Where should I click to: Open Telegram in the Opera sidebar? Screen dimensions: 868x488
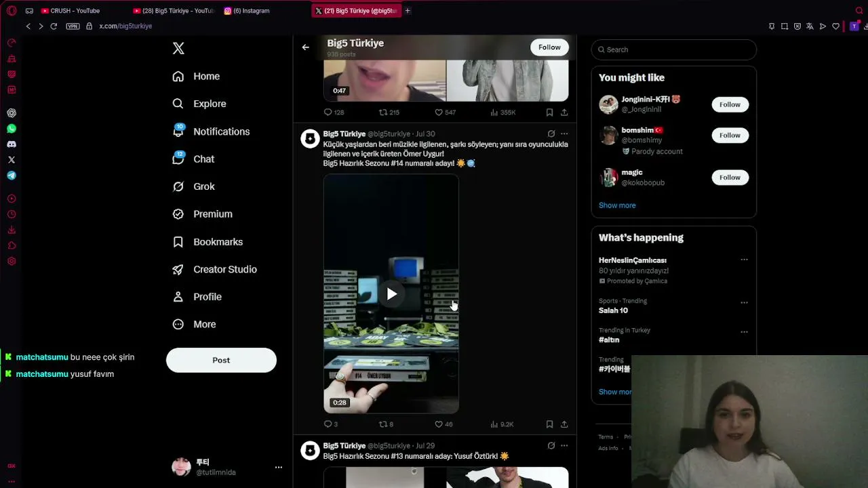pyautogui.click(x=12, y=176)
